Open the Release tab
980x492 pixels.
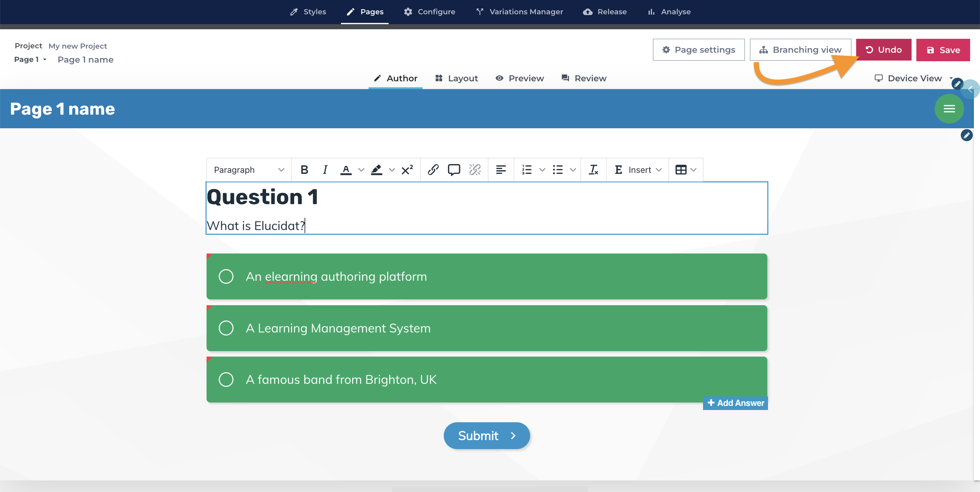(x=605, y=12)
